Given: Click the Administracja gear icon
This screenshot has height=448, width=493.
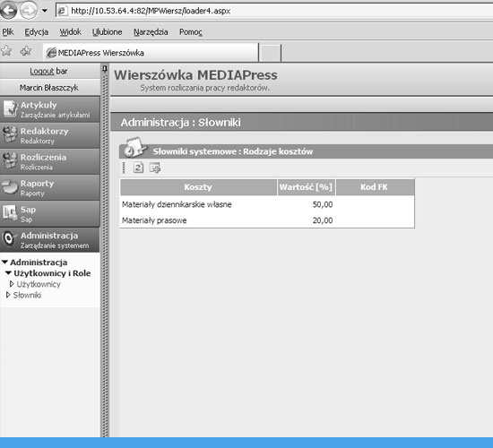Looking at the screenshot, I should coord(10,238).
